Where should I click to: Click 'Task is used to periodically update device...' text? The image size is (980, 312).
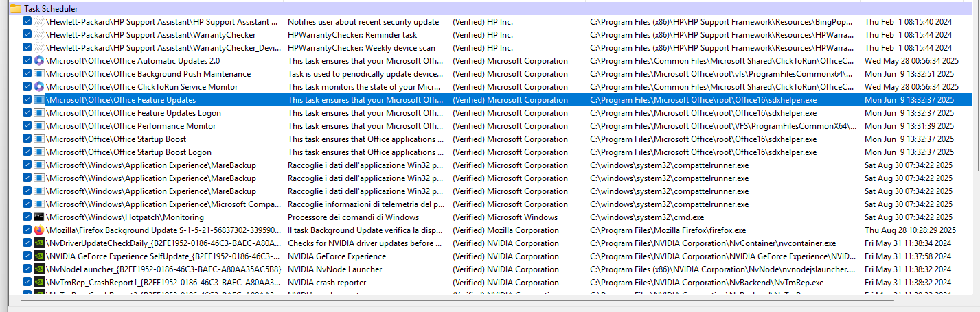tap(365, 74)
